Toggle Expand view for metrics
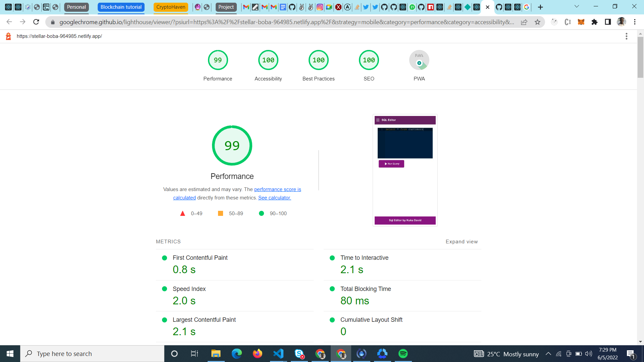644x362 pixels. (462, 242)
